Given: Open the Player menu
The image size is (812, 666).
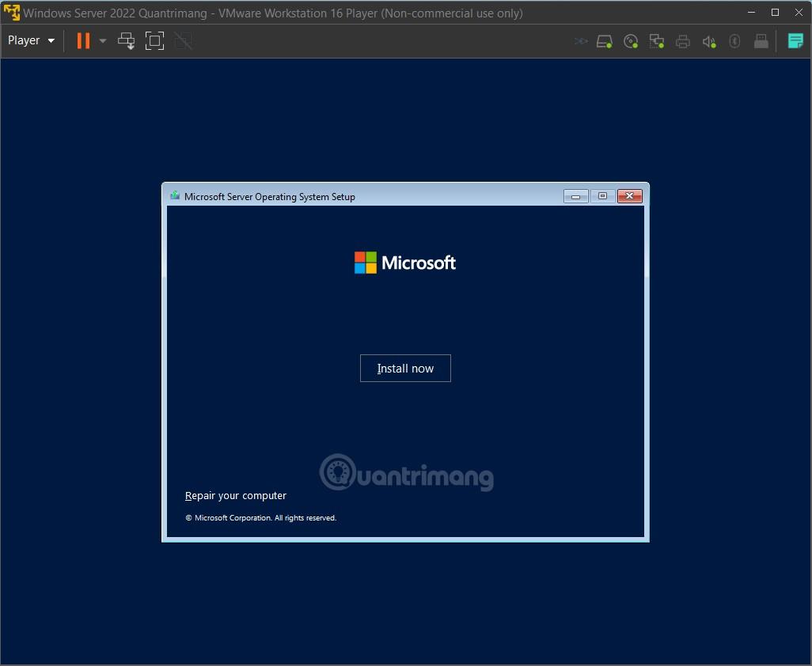Looking at the screenshot, I should (x=31, y=40).
